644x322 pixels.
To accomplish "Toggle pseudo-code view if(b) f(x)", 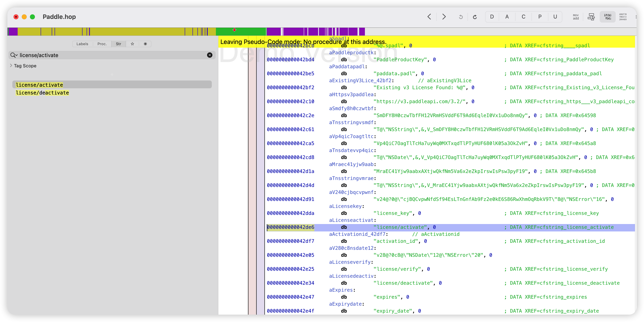I will click(607, 17).
